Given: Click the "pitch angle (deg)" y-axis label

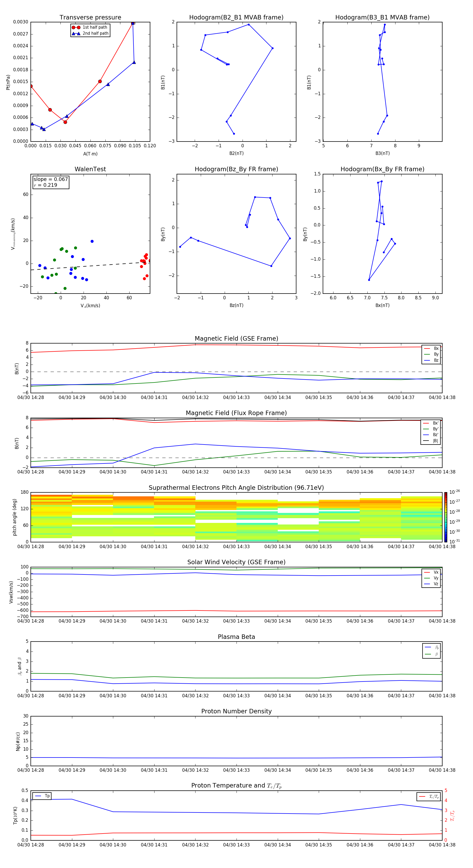Looking at the screenshot, I should pyautogui.click(x=14, y=517).
